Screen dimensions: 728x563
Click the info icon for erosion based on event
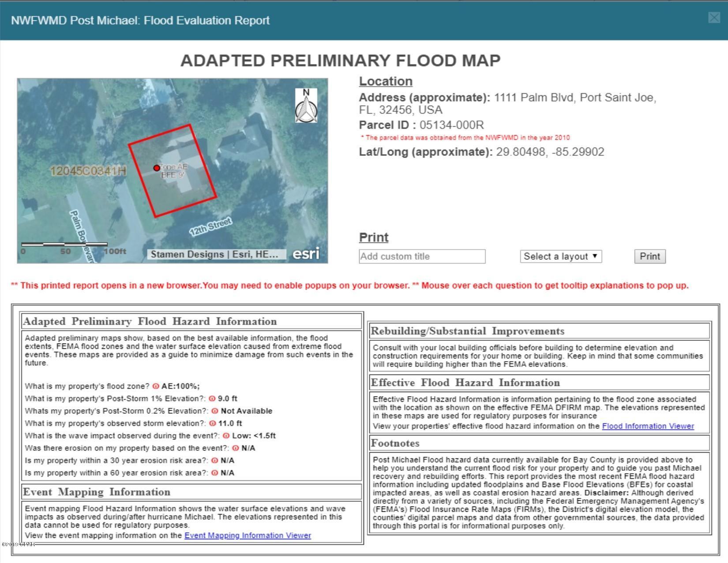(x=236, y=447)
